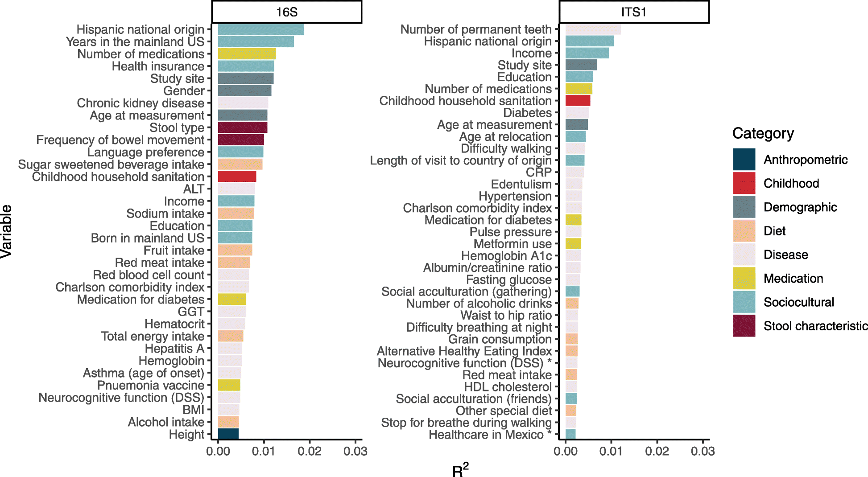Click the Chronic kidney disease bar

tap(243, 103)
